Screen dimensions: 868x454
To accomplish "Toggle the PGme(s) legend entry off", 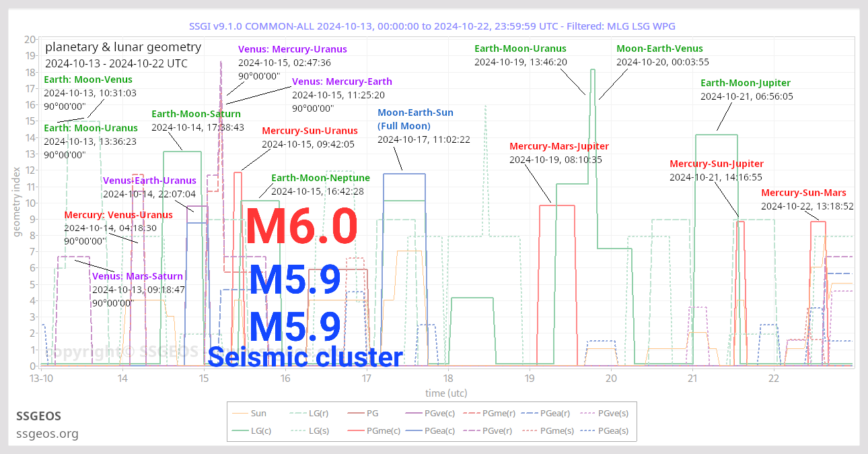I will pyautogui.click(x=530, y=430).
